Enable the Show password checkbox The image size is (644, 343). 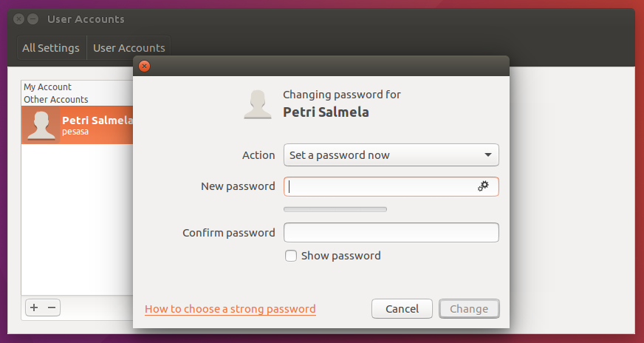point(291,256)
